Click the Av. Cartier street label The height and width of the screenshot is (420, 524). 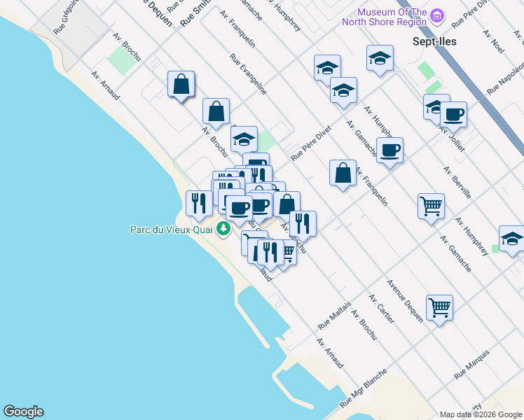click(381, 309)
